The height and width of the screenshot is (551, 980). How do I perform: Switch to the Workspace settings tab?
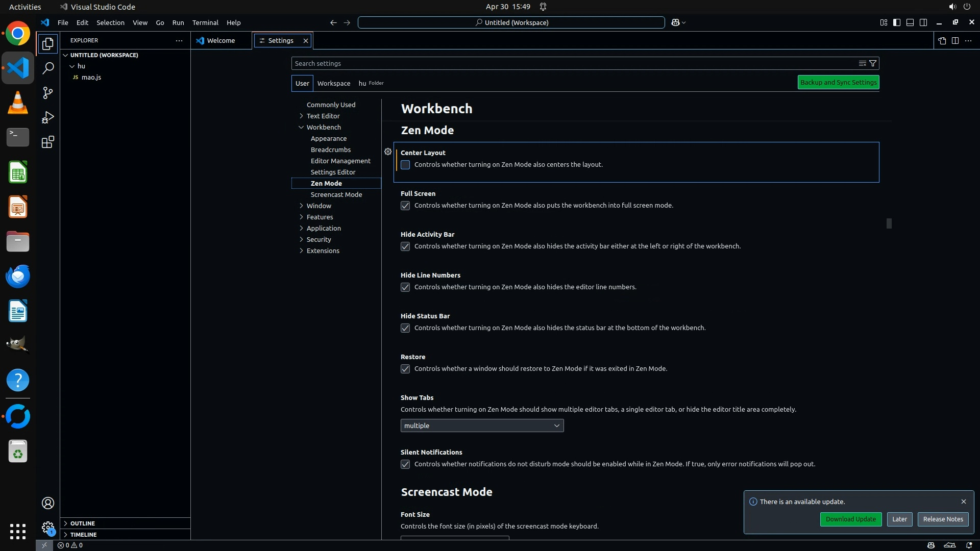[x=333, y=83]
